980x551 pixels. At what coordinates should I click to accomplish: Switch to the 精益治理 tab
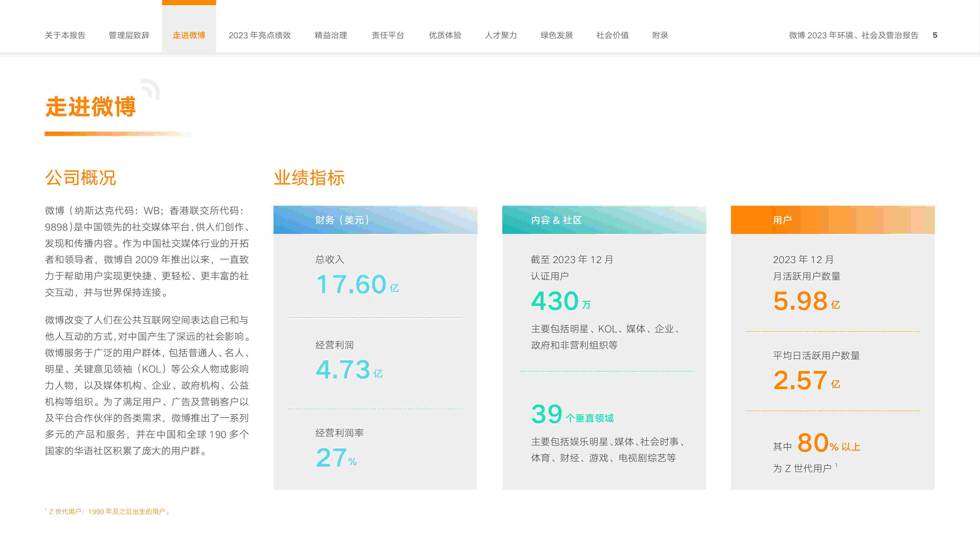tap(331, 35)
